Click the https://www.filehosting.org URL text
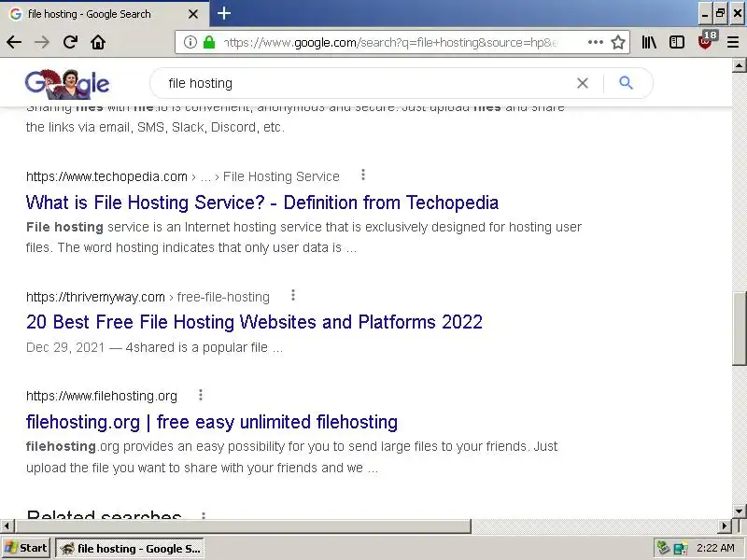 point(102,396)
